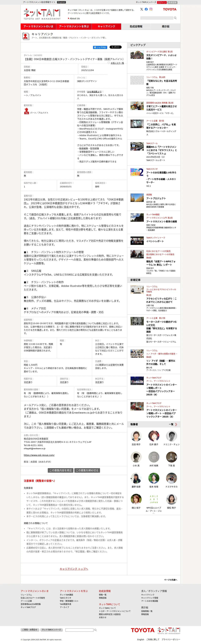Open the X (Twitter) social icon in header
The image size is (201, 644).
coord(142,9)
